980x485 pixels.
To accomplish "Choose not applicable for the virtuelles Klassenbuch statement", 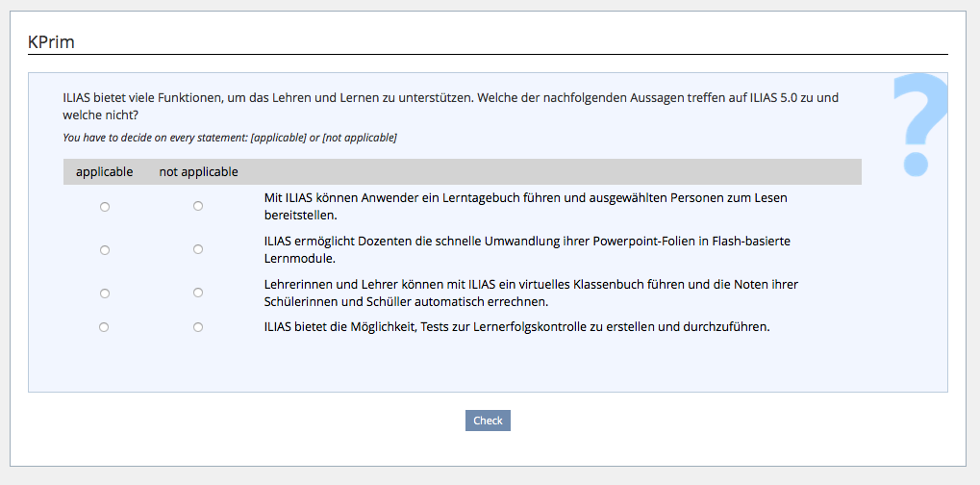I will coord(198,293).
